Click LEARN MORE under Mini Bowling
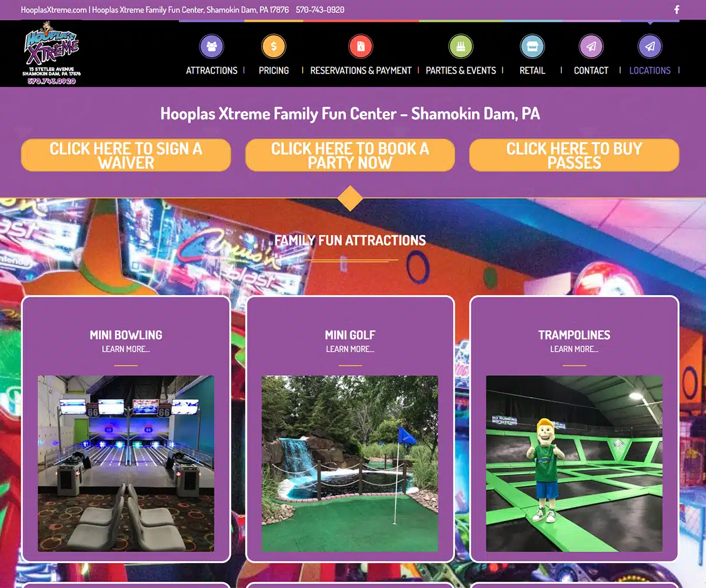 pyautogui.click(x=126, y=349)
